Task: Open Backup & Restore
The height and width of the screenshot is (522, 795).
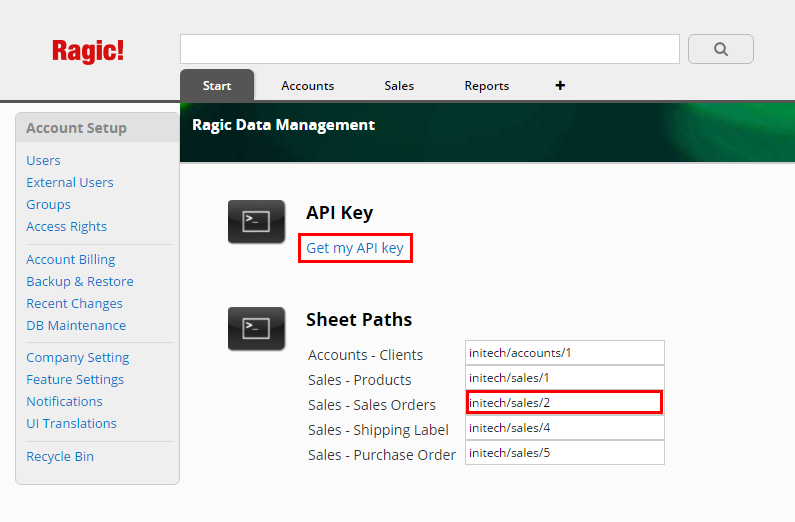Action: click(x=80, y=281)
